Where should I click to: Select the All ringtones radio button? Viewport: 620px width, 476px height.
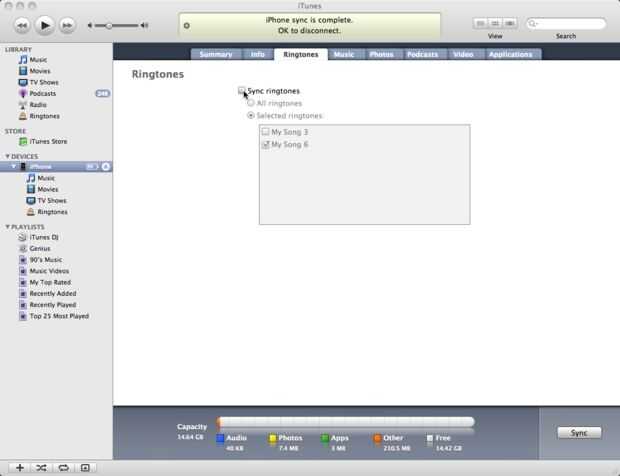click(251, 103)
